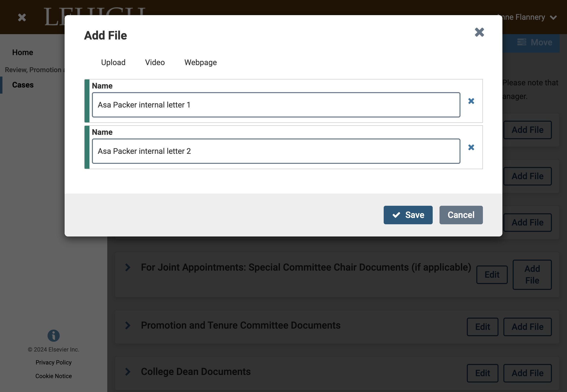Remove the 'Asa Packer internal letter 2' file entry

[471, 147]
